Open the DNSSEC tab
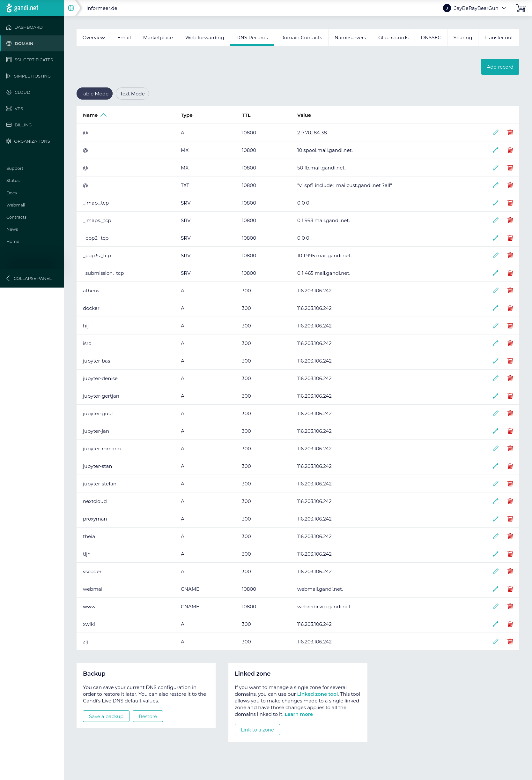The height and width of the screenshot is (780, 532). pyautogui.click(x=431, y=37)
